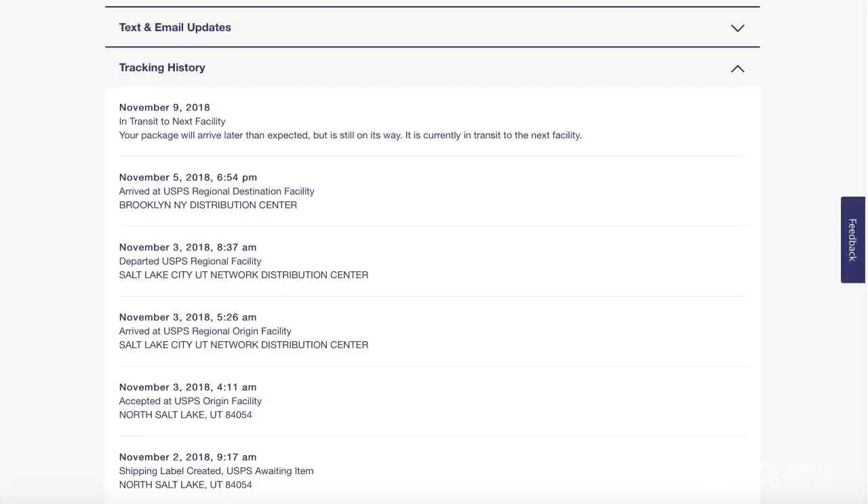Screen dimensions: 868x504
Task: Collapse Tracking History using the up chevron
Action: (737, 69)
